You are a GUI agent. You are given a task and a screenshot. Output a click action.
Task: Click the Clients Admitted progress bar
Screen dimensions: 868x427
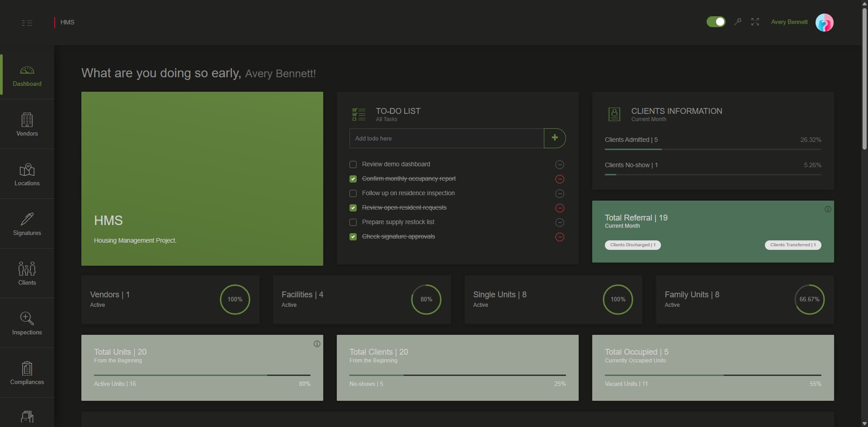click(x=713, y=149)
